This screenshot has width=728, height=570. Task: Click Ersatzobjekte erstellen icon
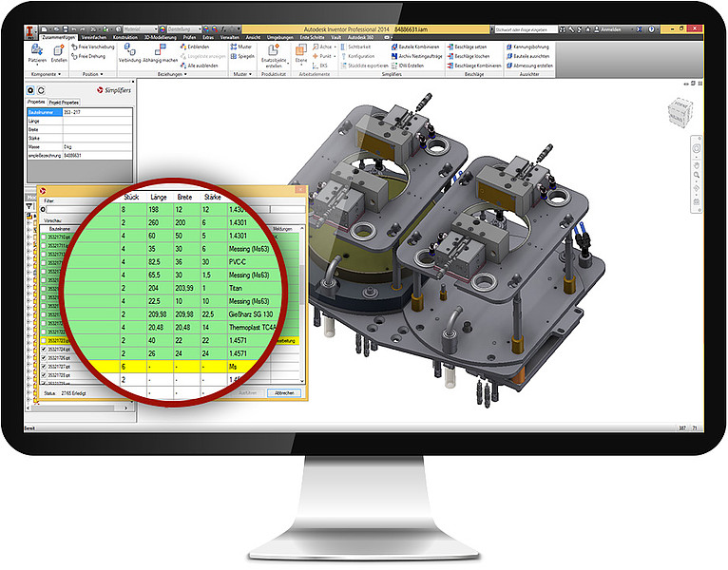pyautogui.click(x=274, y=49)
